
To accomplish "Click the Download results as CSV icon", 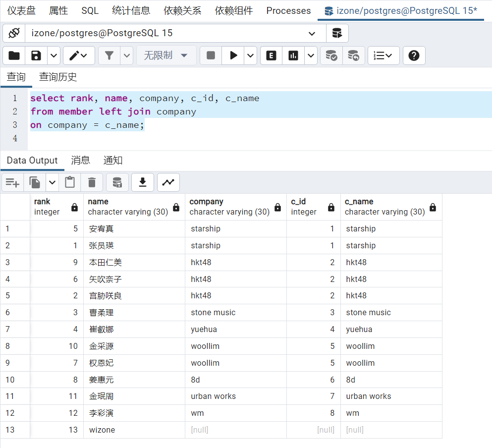I will [143, 182].
